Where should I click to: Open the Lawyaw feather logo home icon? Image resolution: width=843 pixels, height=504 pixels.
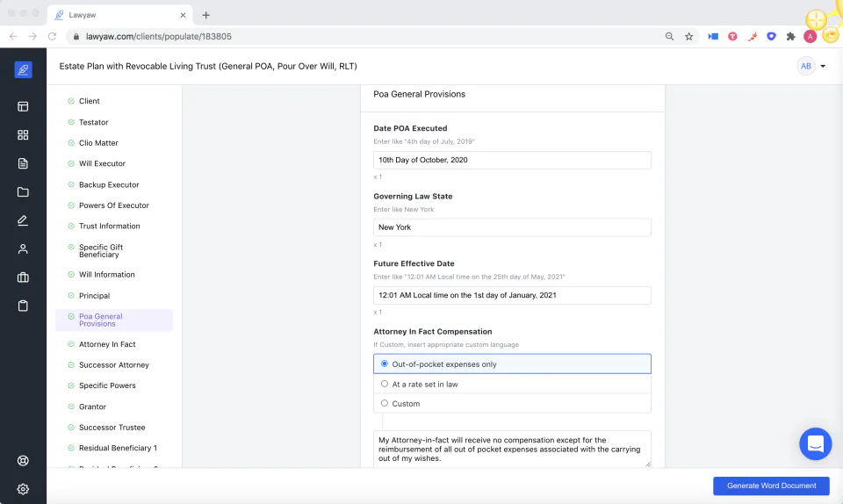pos(23,70)
